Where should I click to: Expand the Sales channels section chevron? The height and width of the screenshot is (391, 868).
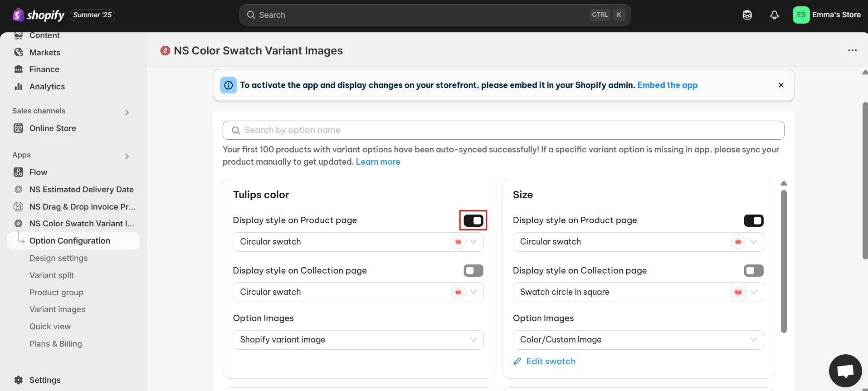pyautogui.click(x=127, y=112)
